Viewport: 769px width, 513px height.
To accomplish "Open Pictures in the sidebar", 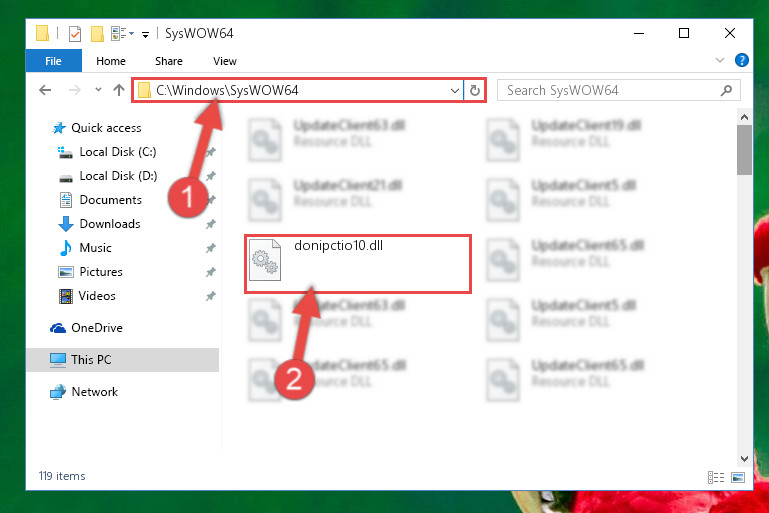I will point(101,272).
